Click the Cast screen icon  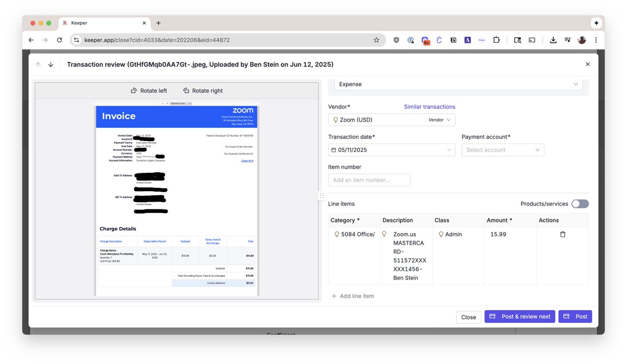pos(532,40)
